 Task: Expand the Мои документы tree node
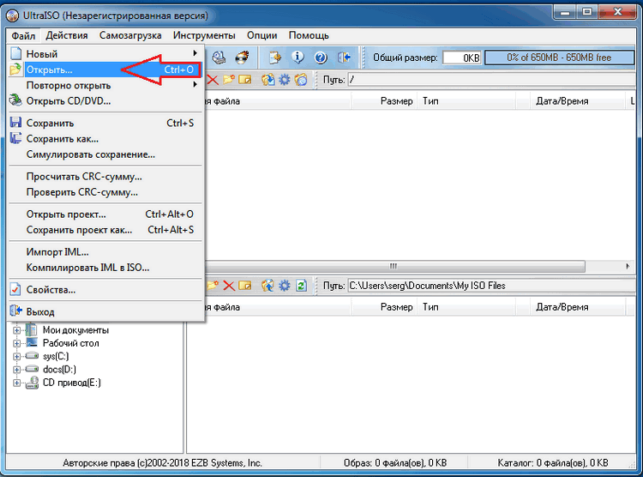(16, 330)
